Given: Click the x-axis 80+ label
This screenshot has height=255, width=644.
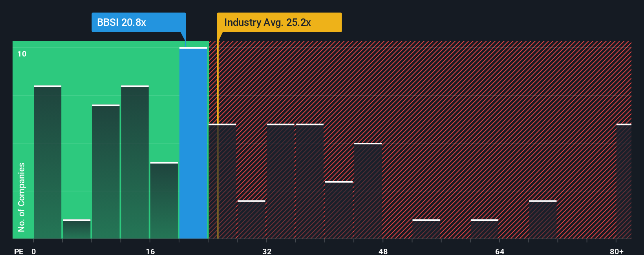Looking at the screenshot, I should [617, 251].
